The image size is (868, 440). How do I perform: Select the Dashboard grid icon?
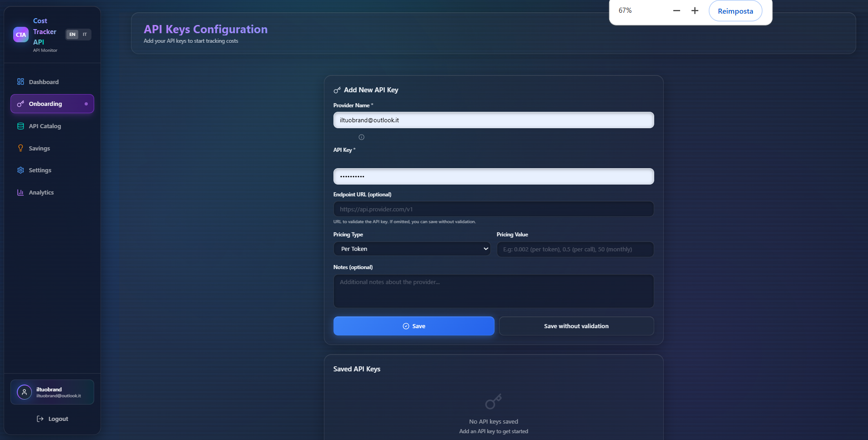[x=20, y=82]
